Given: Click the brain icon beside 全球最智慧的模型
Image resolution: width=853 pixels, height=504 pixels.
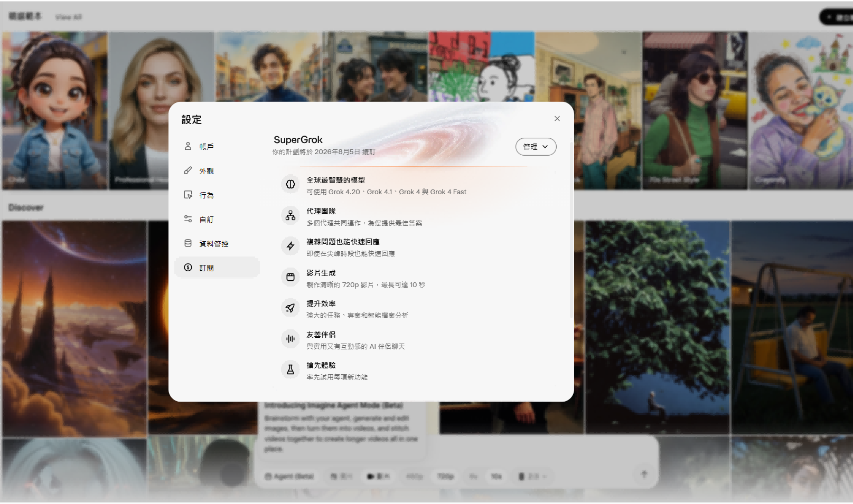Looking at the screenshot, I should 290,184.
